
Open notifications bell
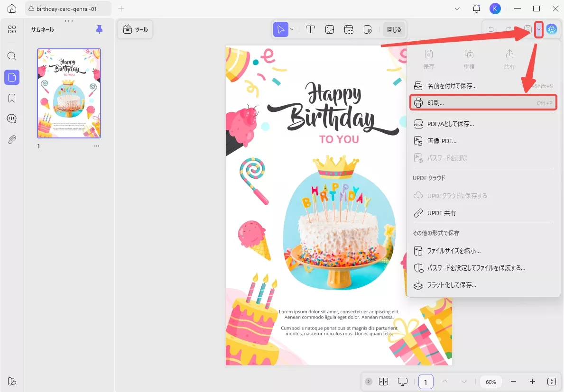pyautogui.click(x=476, y=9)
